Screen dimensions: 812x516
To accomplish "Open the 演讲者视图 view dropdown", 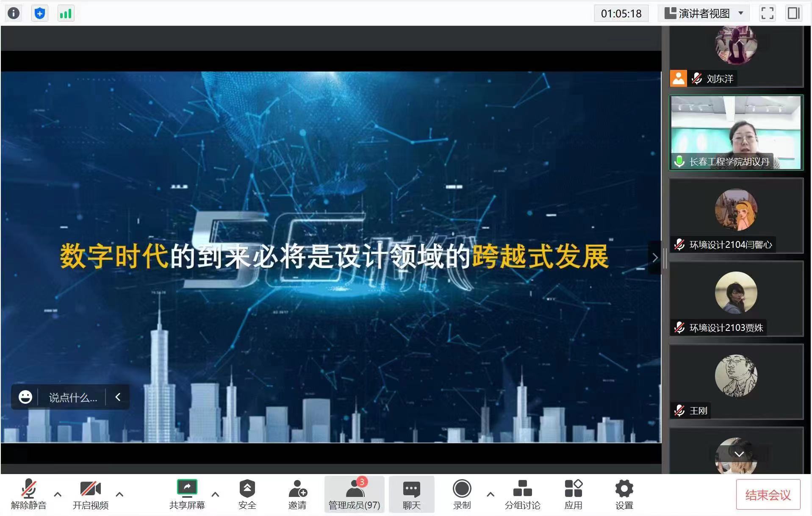I will click(704, 14).
